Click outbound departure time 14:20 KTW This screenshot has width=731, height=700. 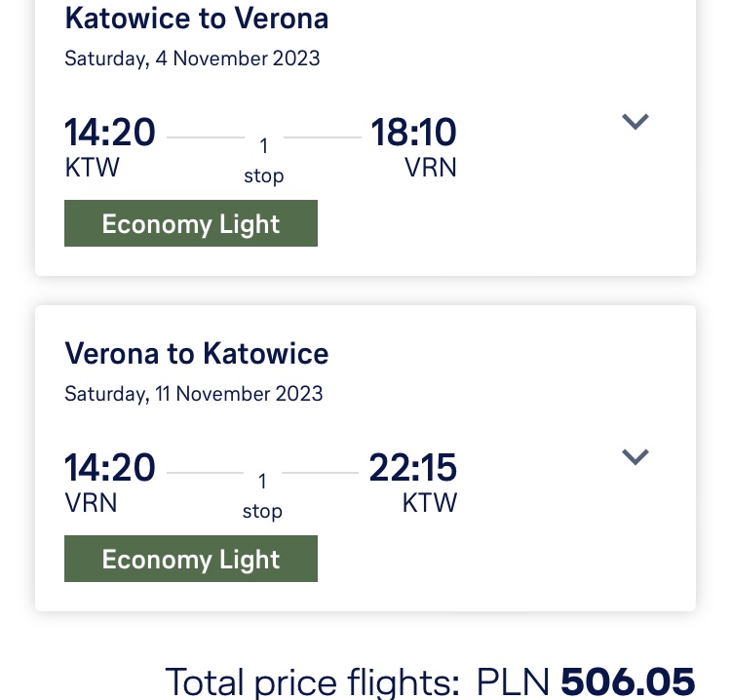tap(109, 133)
